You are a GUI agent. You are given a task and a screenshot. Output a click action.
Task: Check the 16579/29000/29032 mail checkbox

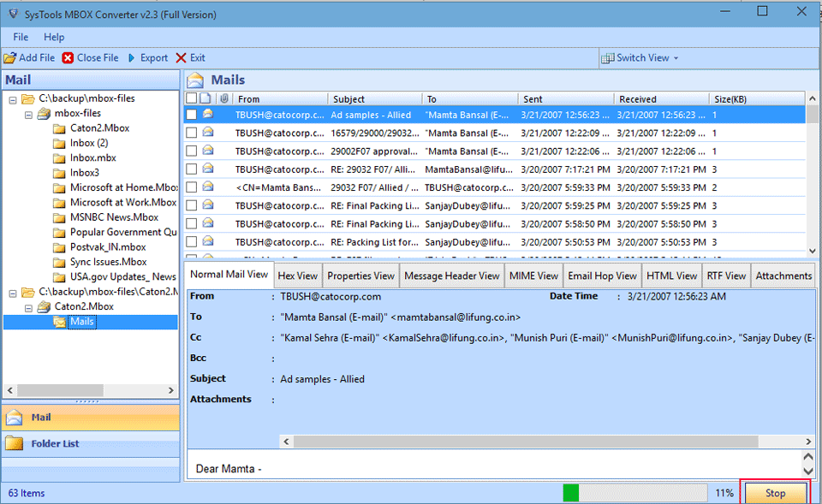click(191, 133)
